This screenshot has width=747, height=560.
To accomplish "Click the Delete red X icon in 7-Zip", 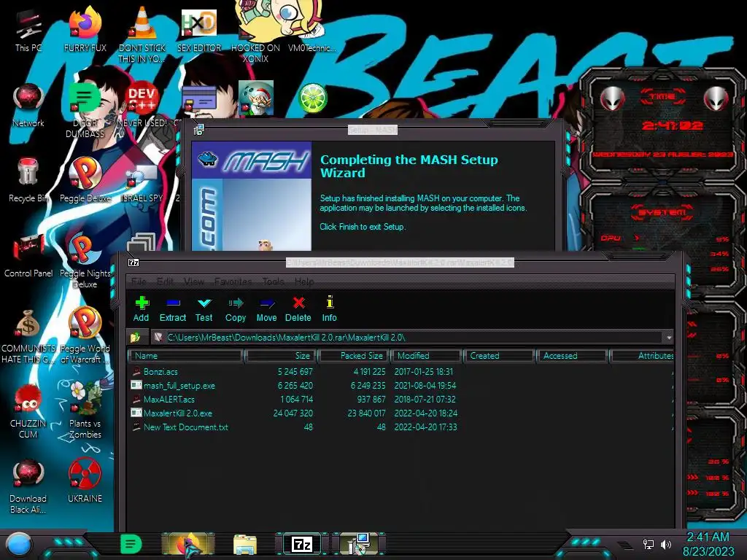I will (298, 303).
